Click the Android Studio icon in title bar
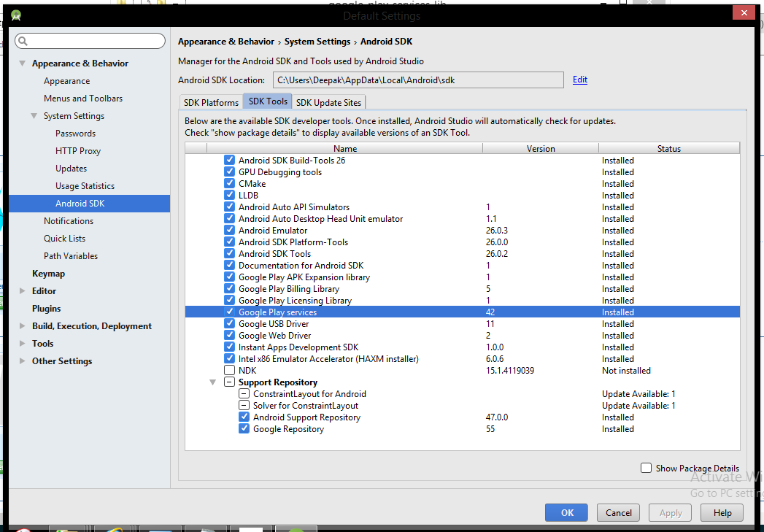The height and width of the screenshot is (532, 764). pyautogui.click(x=16, y=15)
